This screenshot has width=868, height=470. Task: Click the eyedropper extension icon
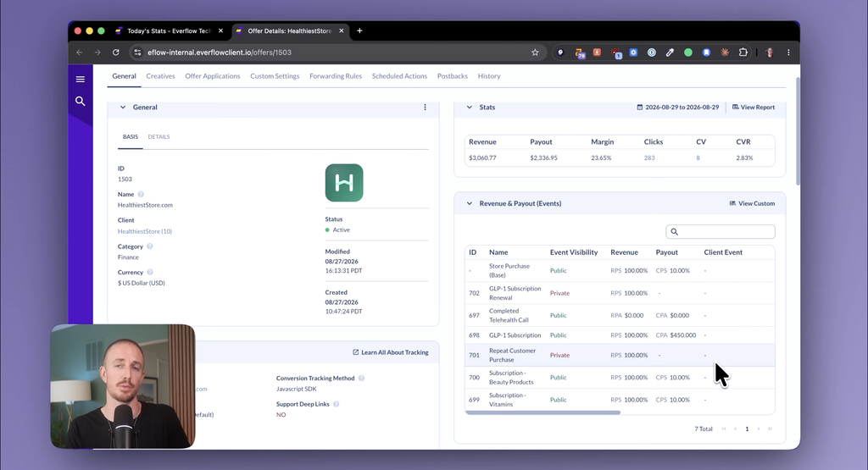coord(670,53)
